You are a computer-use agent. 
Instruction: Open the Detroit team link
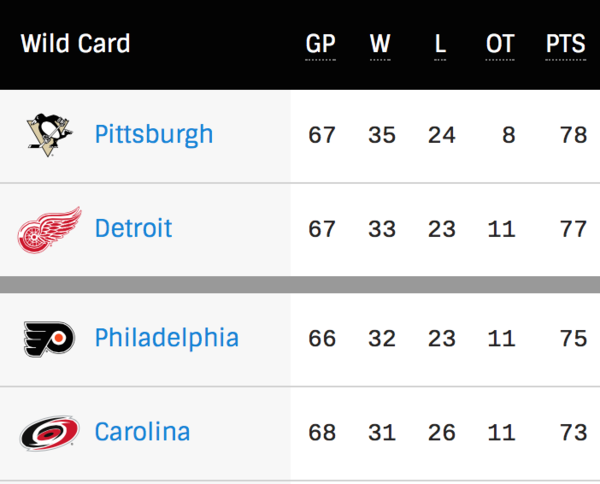point(134,228)
